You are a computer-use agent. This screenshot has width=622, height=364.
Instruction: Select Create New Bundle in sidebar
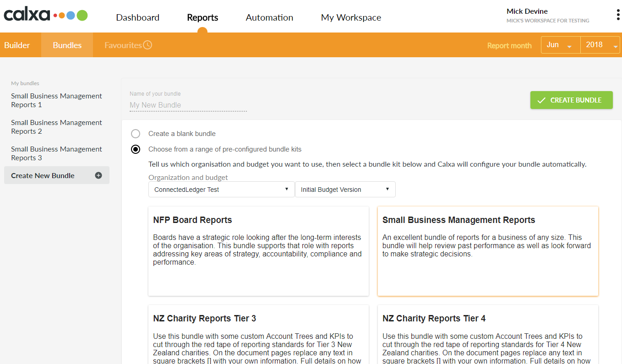click(x=57, y=175)
